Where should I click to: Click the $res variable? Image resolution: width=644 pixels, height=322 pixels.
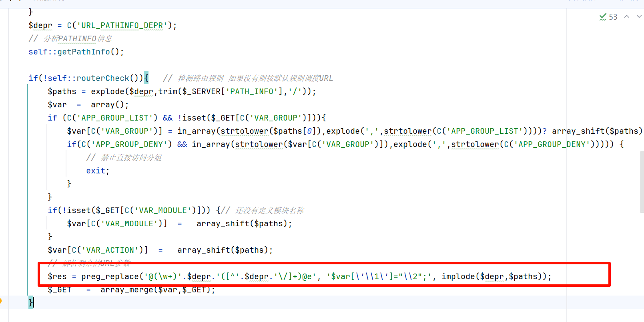[x=57, y=277]
